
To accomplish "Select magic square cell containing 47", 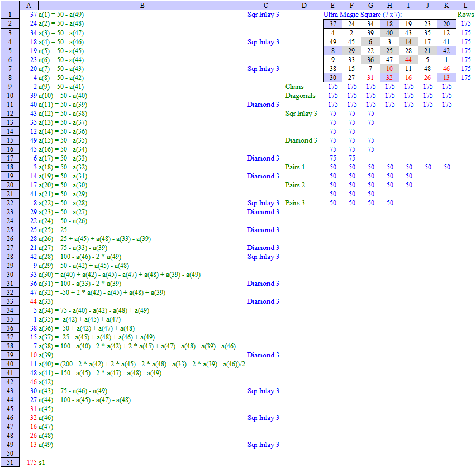I will tap(389, 59).
